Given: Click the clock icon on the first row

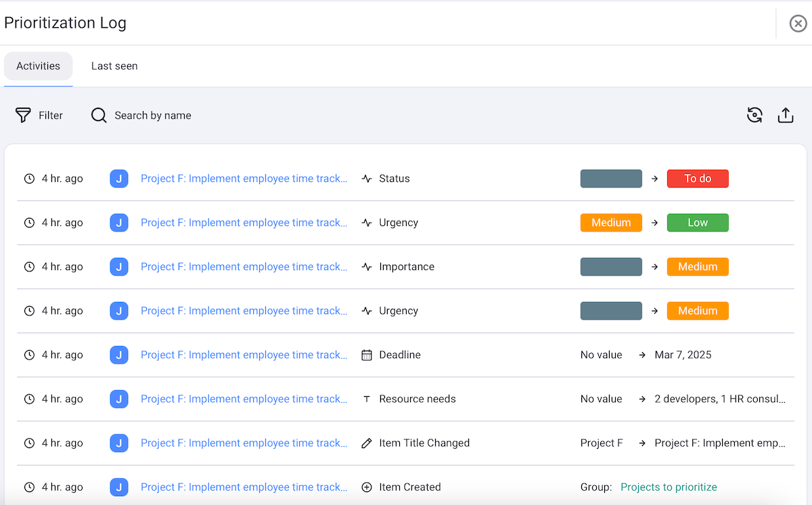Looking at the screenshot, I should click(x=29, y=178).
